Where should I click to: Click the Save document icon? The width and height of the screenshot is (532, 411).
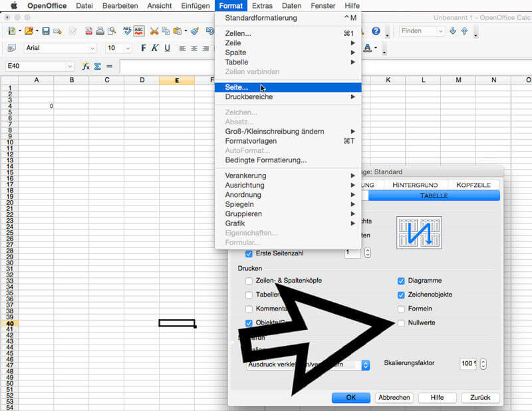tap(45, 31)
